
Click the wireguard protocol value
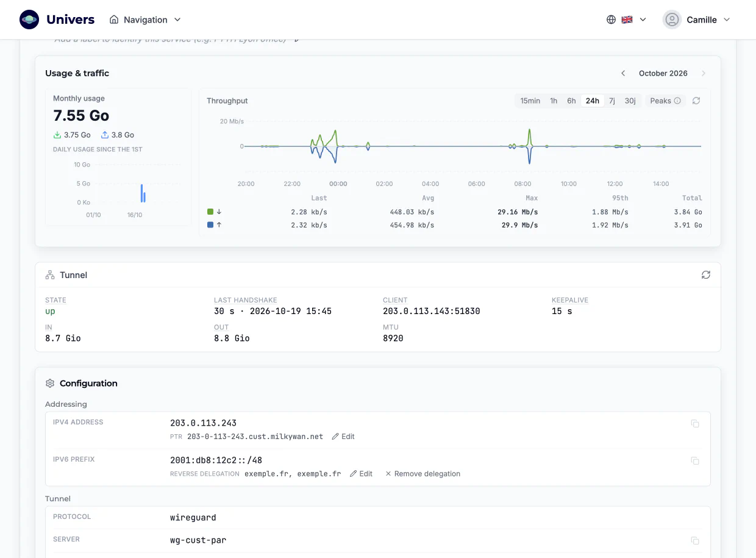pos(193,518)
